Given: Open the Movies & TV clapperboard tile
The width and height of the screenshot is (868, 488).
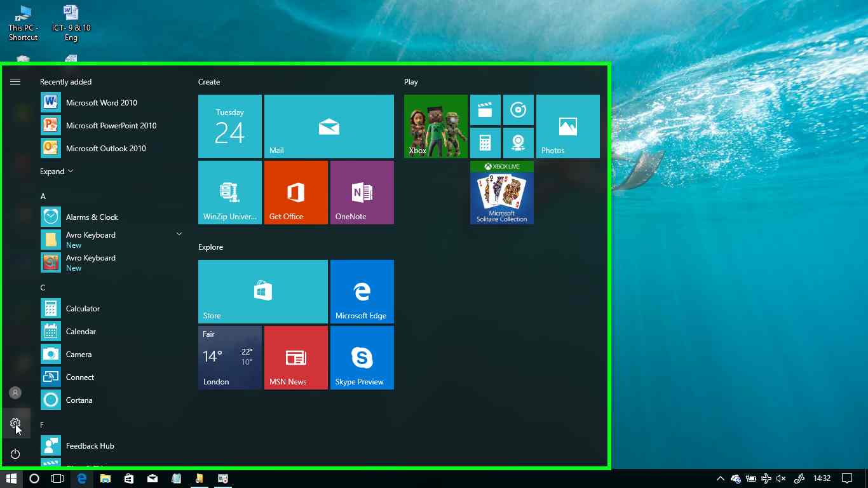Looking at the screenshot, I should pos(485,110).
